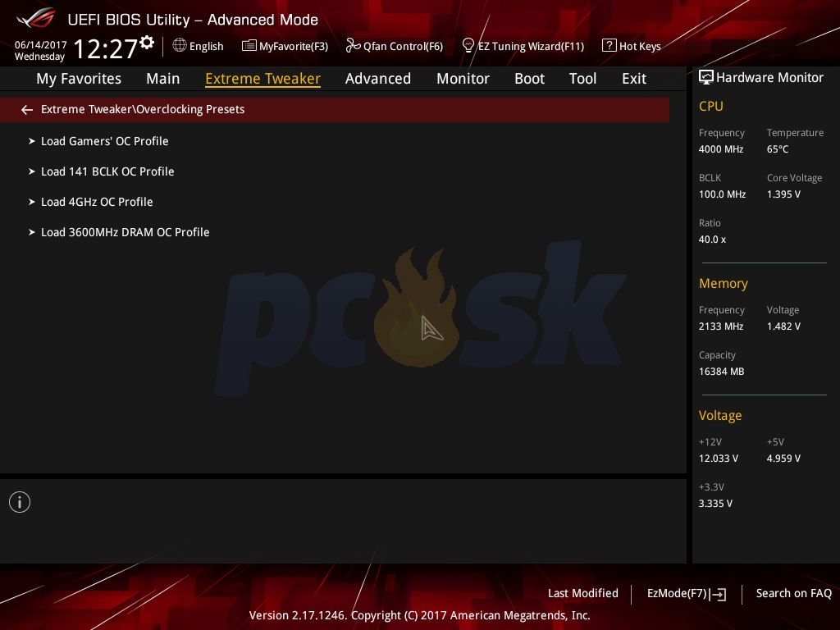The height and width of the screenshot is (630, 840).
Task: Click the Ratio value 40.0 x
Action: click(713, 240)
